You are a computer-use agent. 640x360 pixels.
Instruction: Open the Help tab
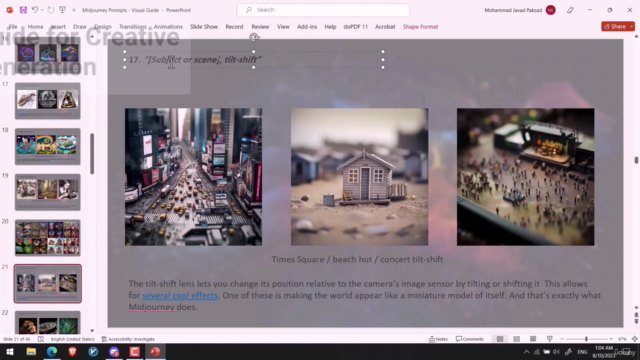[330, 27]
